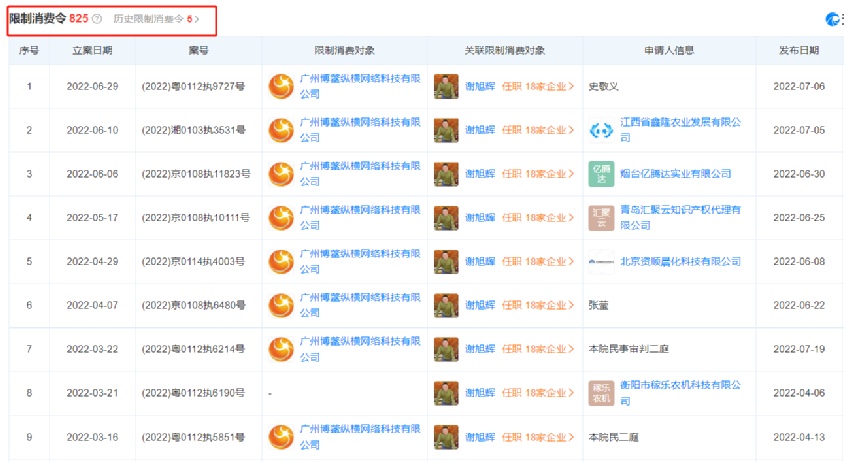Click applicant name 史敬义
844x462 pixels.
pos(603,86)
